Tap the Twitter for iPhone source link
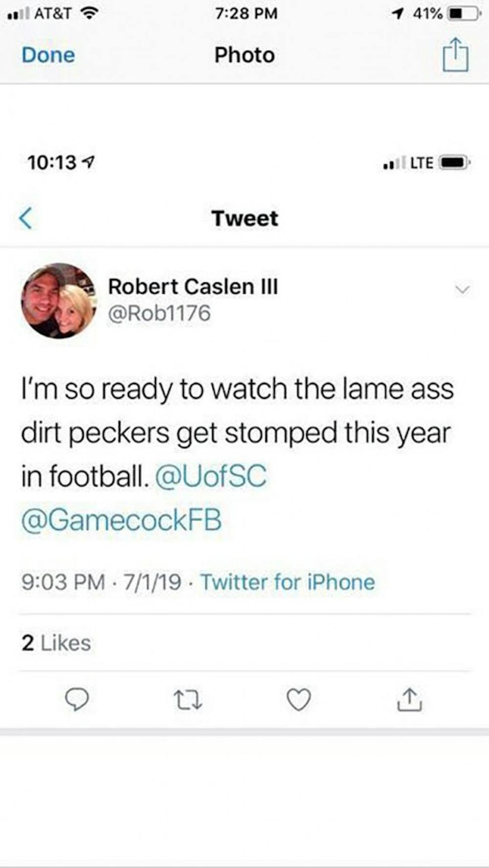Image resolution: width=489 pixels, height=868 pixels. tap(288, 582)
